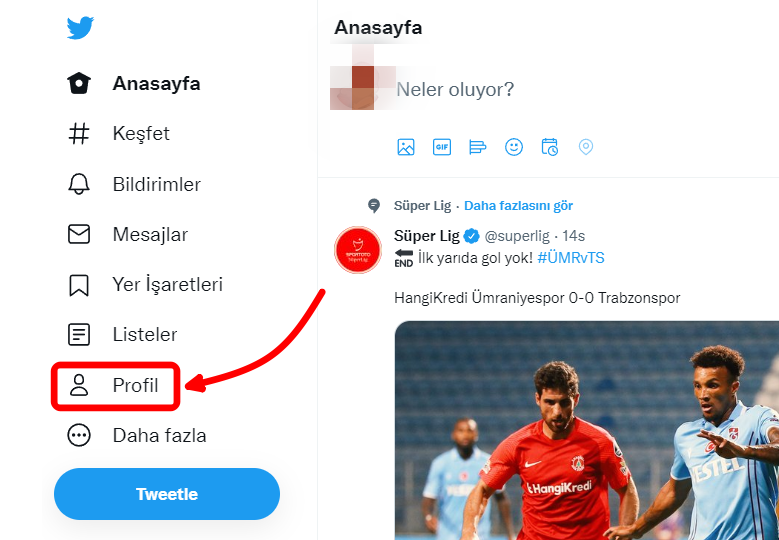Schedule tweet with calendar clock icon

pos(549,147)
